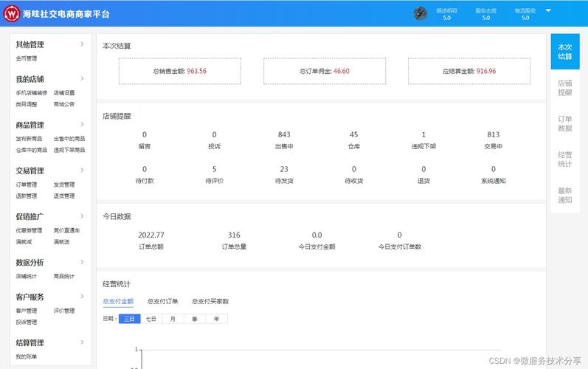This screenshot has height=369, width=588.
Task: Open 商城公告 link
Action: tap(64, 104)
